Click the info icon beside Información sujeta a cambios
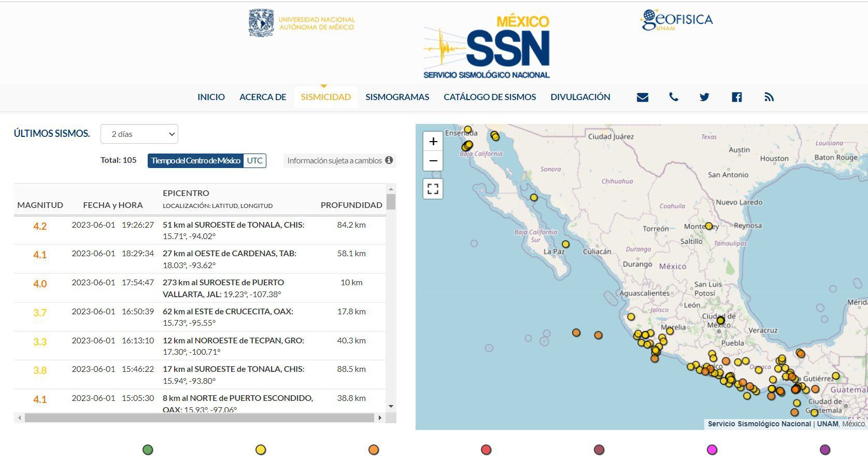This screenshot has width=868, height=459. [389, 160]
